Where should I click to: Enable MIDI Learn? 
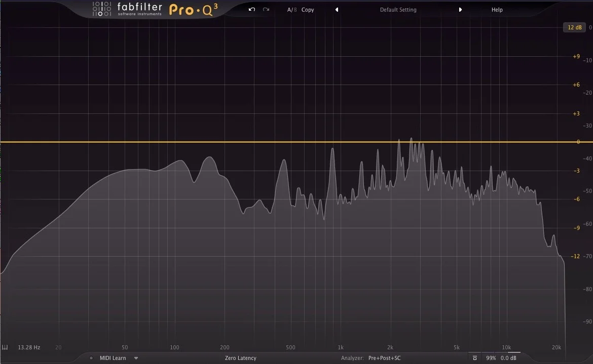pyautogui.click(x=114, y=358)
